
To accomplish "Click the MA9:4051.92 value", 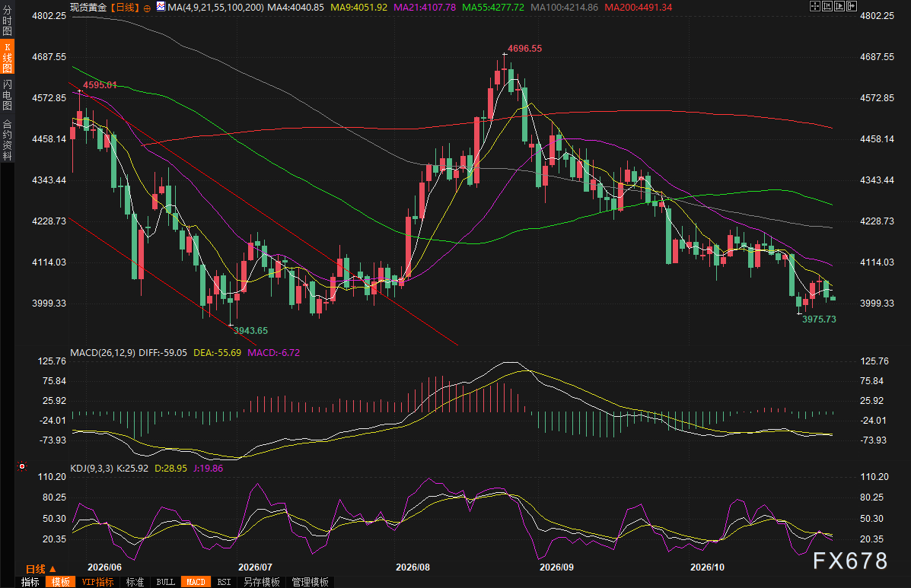I will (358, 8).
